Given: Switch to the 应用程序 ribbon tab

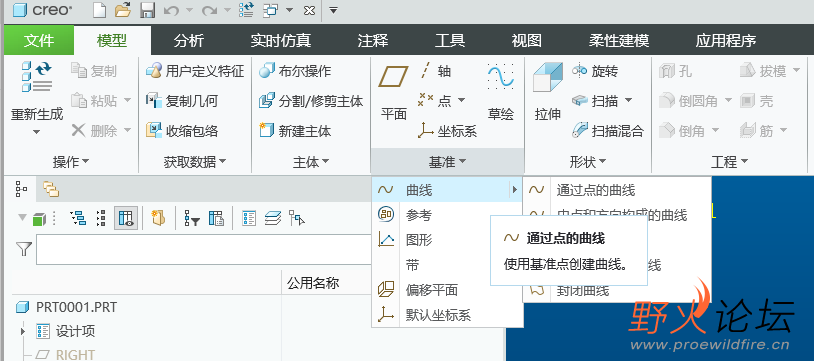Looking at the screenshot, I should point(726,41).
